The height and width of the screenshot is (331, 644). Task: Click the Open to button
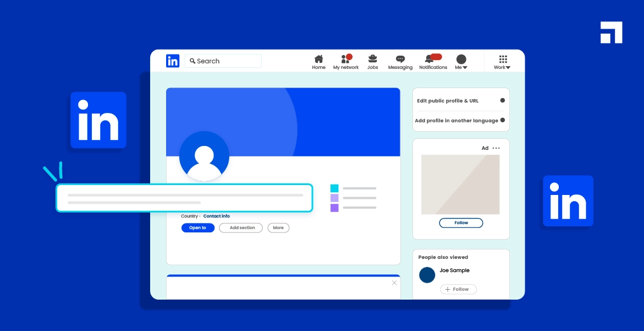pos(198,228)
